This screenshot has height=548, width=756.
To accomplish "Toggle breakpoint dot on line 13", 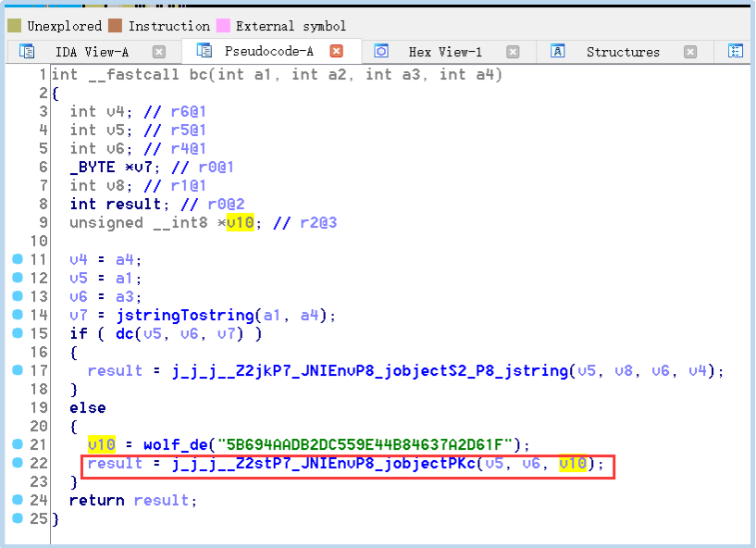I will (x=18, y=295).
